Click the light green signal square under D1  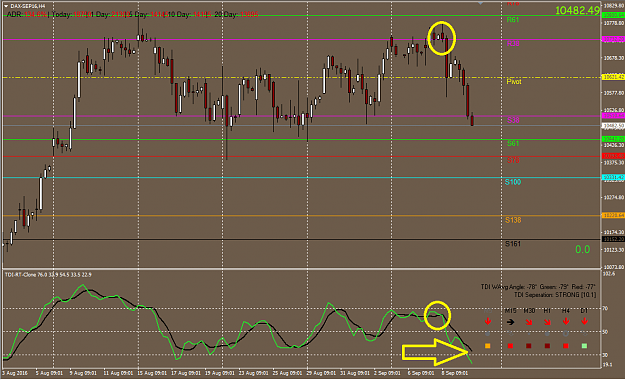[584, 346]
